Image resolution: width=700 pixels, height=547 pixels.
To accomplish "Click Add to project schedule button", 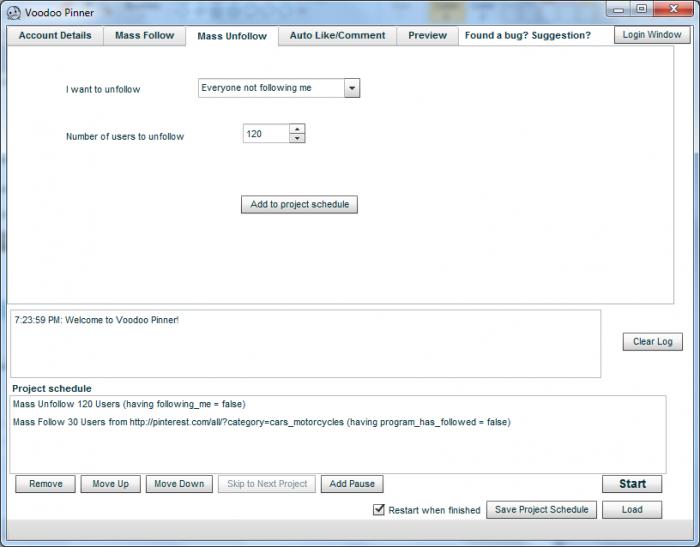I will [x=299, y=205].
